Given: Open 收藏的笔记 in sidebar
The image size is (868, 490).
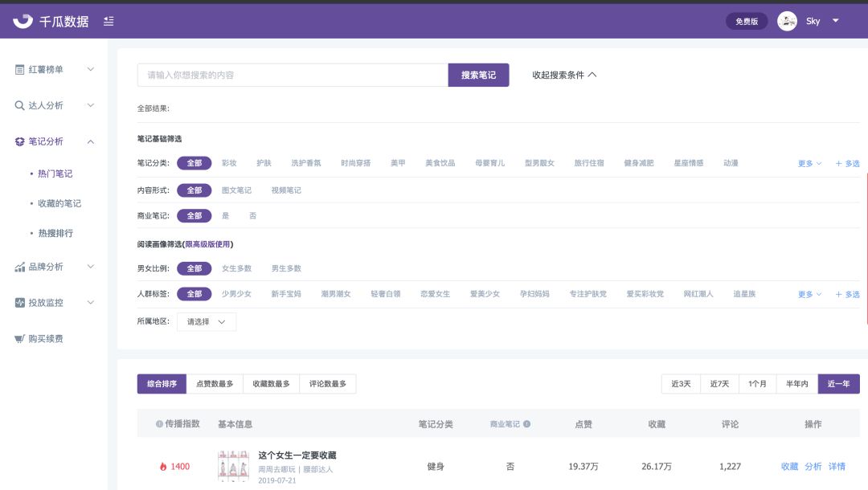Looking at the screenshot, I should point(59,203).
